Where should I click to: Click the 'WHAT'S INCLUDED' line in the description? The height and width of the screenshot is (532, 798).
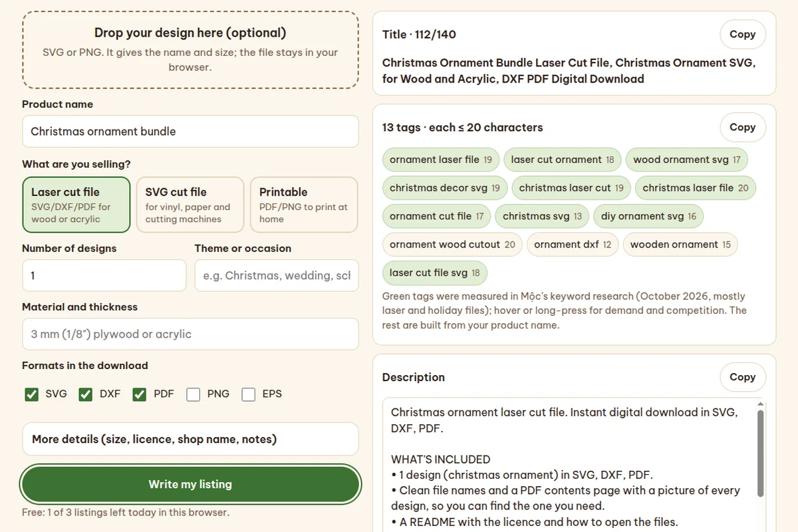(440, 460)
